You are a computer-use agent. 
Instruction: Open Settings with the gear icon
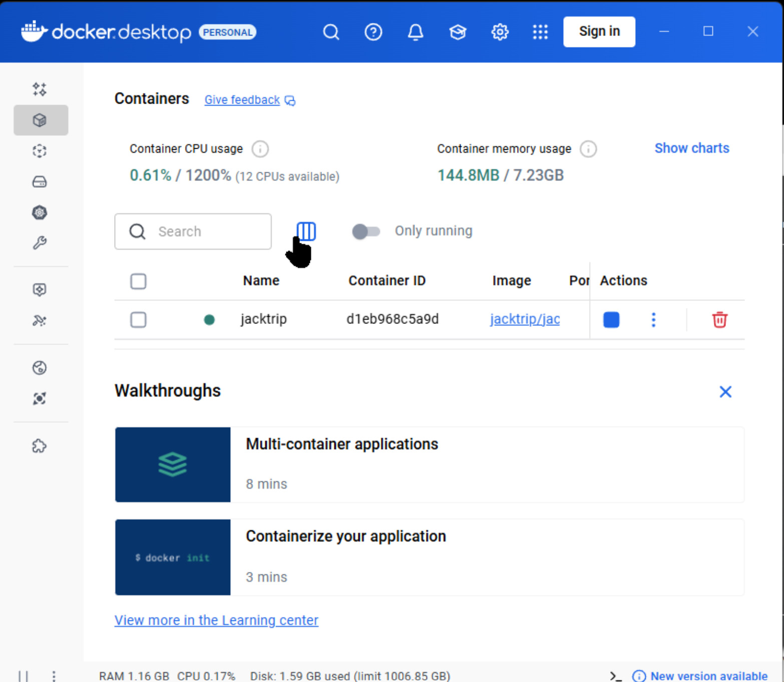point(500,32)
